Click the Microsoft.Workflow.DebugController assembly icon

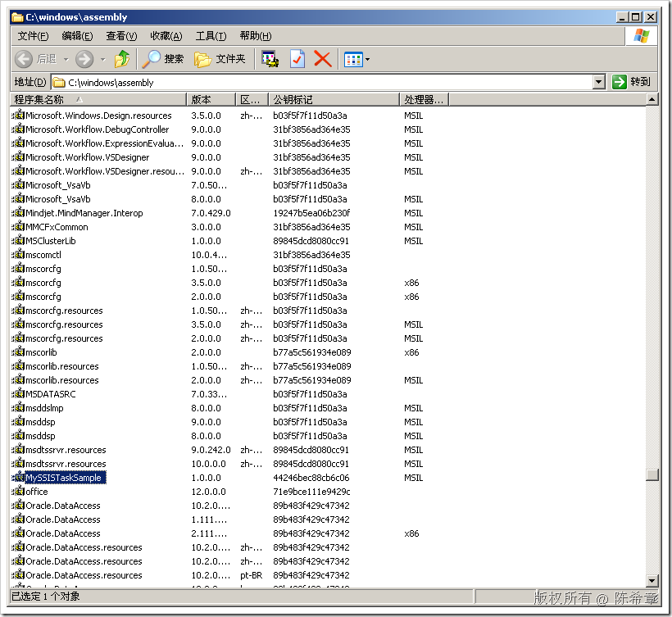tap(18, 129)
